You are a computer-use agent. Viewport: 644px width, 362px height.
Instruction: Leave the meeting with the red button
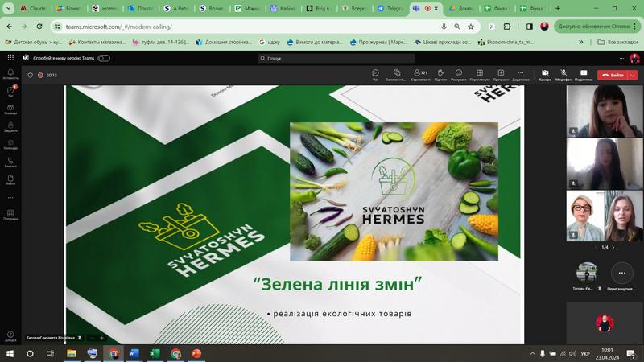click(x=613, y=75)
